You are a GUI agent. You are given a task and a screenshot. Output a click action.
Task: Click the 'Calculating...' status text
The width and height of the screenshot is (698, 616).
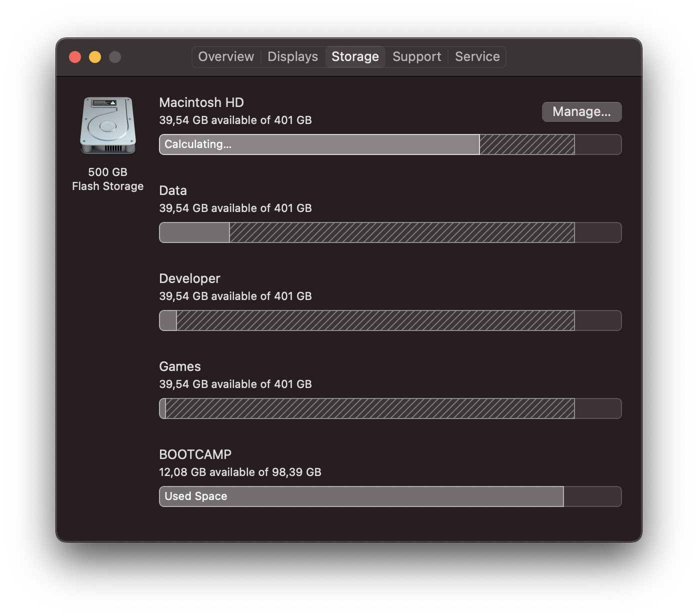198,144
